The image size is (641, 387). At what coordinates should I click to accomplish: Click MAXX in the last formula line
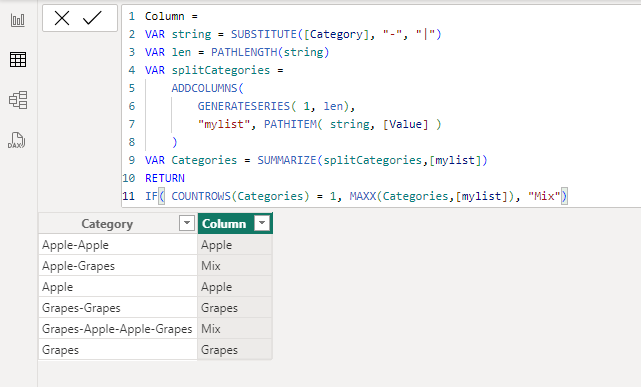coord(363,196)
